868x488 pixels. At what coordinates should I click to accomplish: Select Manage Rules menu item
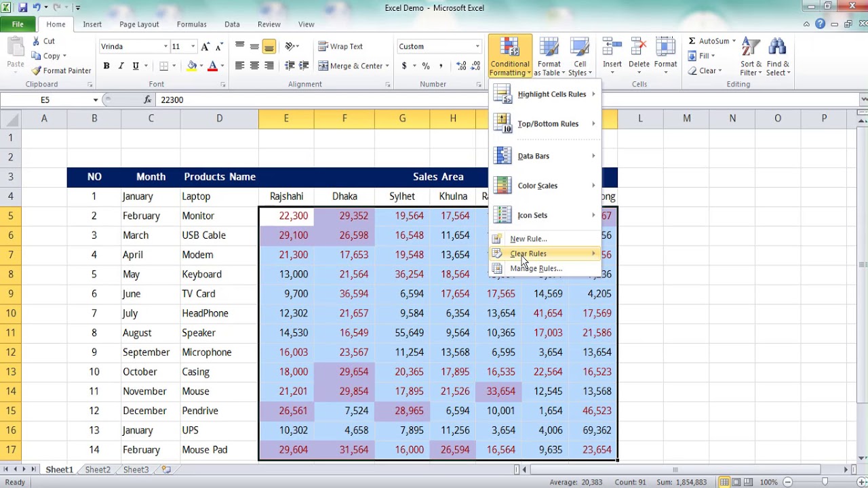click(x=545, y=268)
